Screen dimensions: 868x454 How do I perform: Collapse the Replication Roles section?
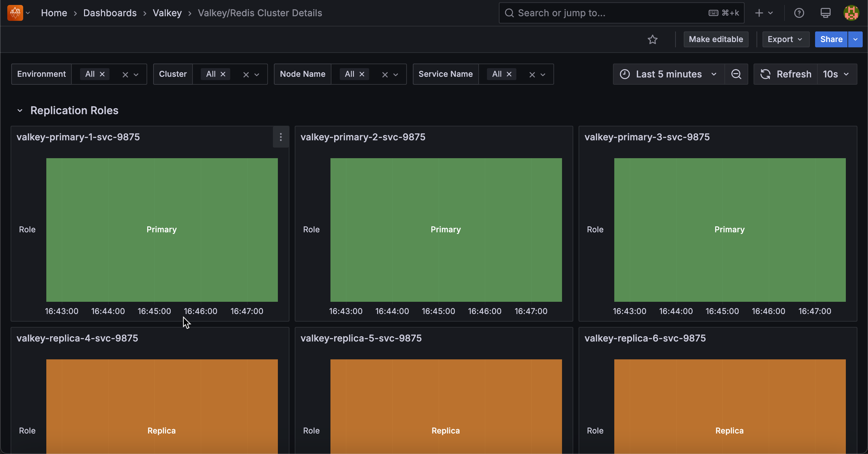pos(20,111)
